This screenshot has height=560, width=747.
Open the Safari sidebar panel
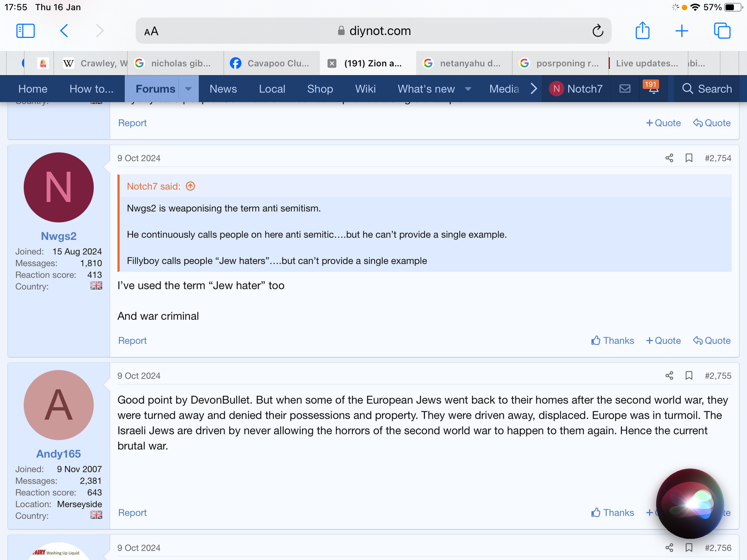[x=26, y=31]
